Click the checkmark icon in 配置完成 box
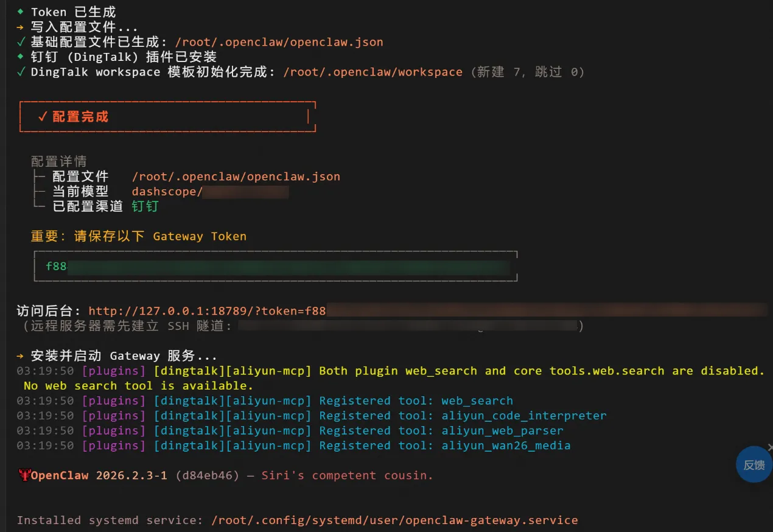 [x=43, y=116]
